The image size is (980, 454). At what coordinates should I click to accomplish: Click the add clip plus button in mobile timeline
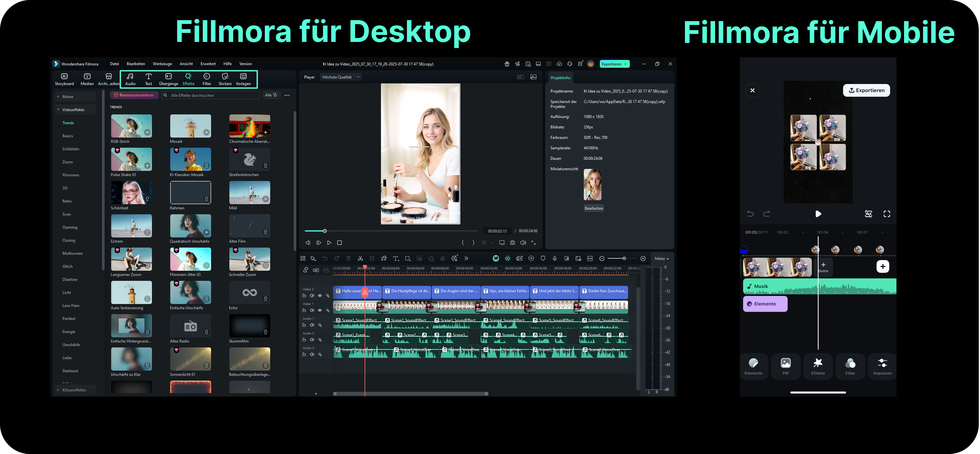[883, 267]
